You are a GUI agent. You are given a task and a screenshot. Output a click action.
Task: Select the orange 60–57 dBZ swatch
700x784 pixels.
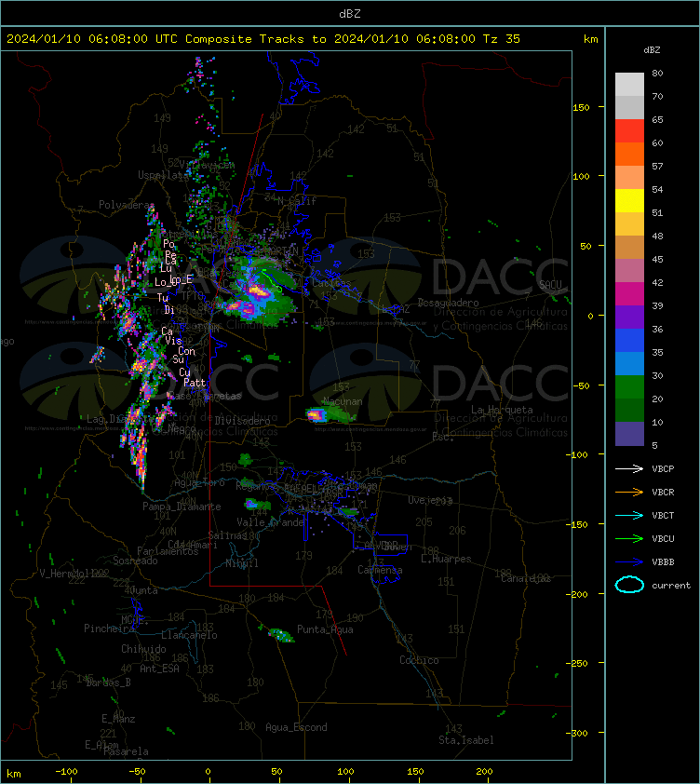(629, 154)
